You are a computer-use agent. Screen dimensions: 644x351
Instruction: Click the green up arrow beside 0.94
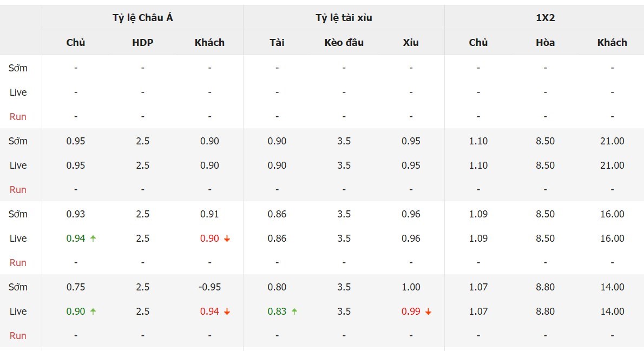pyautogui.click(x=93, y=238)
